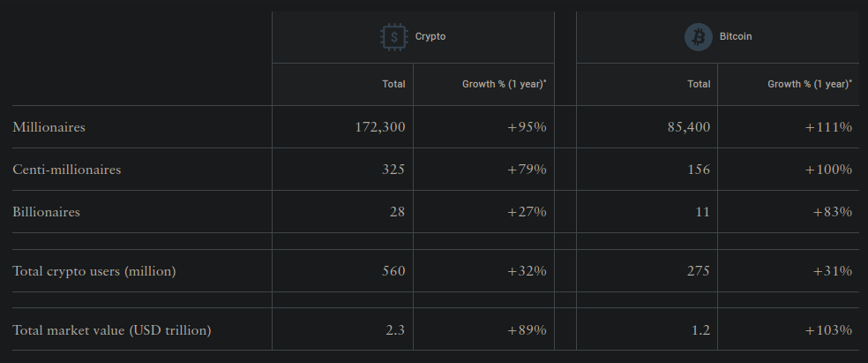Select the Crypto column group header
This screenshot has width=868, height=363.
[430, 37]
